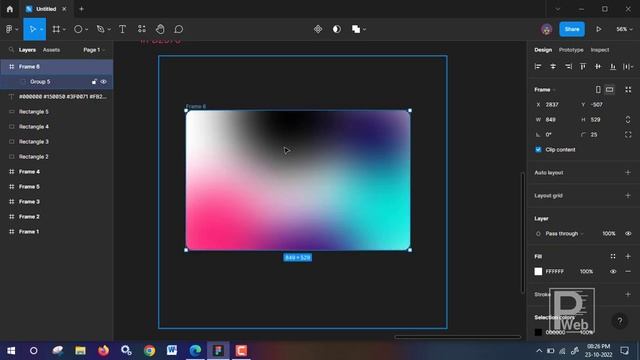Align horizontal centers
Viewport: 640px width, 360px height.
pyautogui.click(x=553, y=67)
